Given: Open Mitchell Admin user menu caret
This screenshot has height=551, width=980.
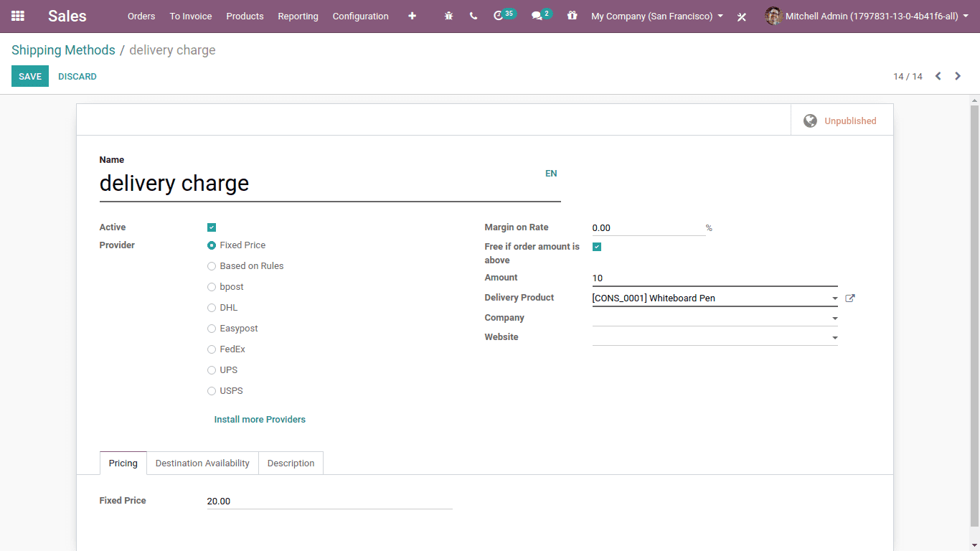Looking at the screenshot, I should (965, 16).
